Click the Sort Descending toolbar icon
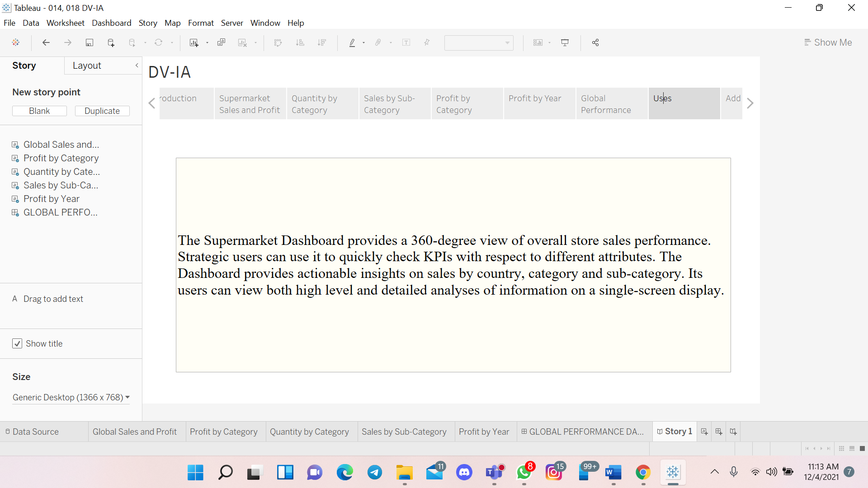Image resolution: width=868 pixels, height=488 pixels. 322,42
